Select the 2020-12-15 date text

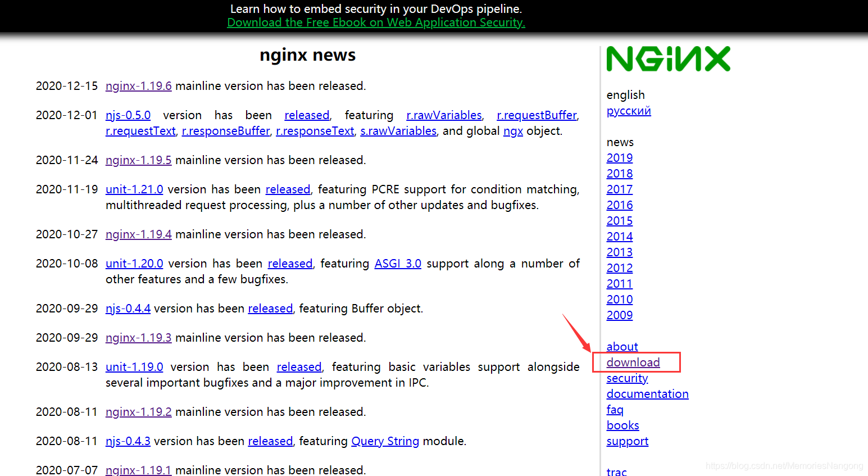click(x=67, y=86)
